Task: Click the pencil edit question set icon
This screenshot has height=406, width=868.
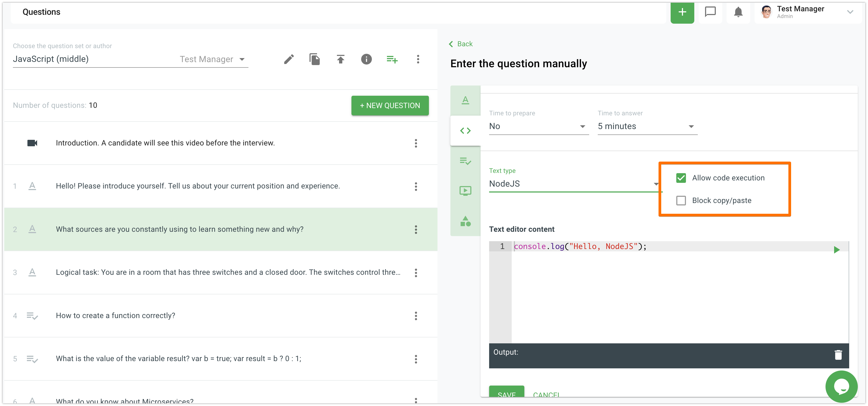Action: coord(289,59)
